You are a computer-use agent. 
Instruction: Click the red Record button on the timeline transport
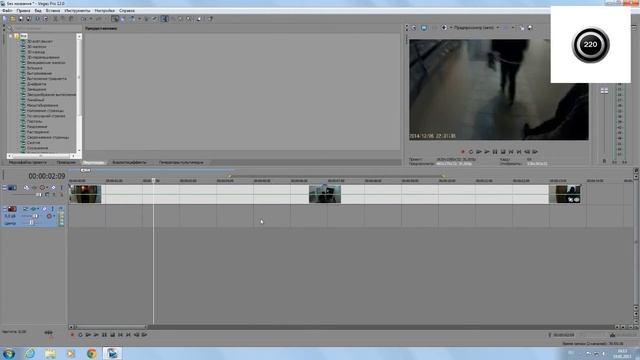(x=72, y=335)
